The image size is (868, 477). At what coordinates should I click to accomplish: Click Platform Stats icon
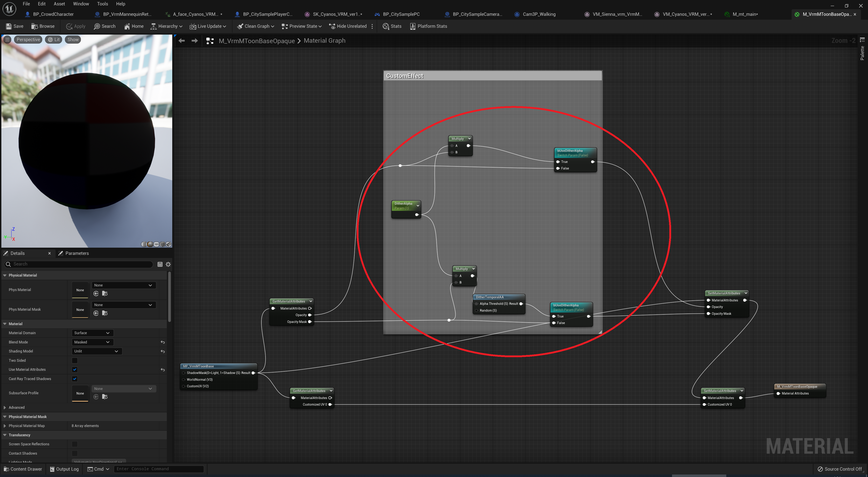tap(413, 26)
